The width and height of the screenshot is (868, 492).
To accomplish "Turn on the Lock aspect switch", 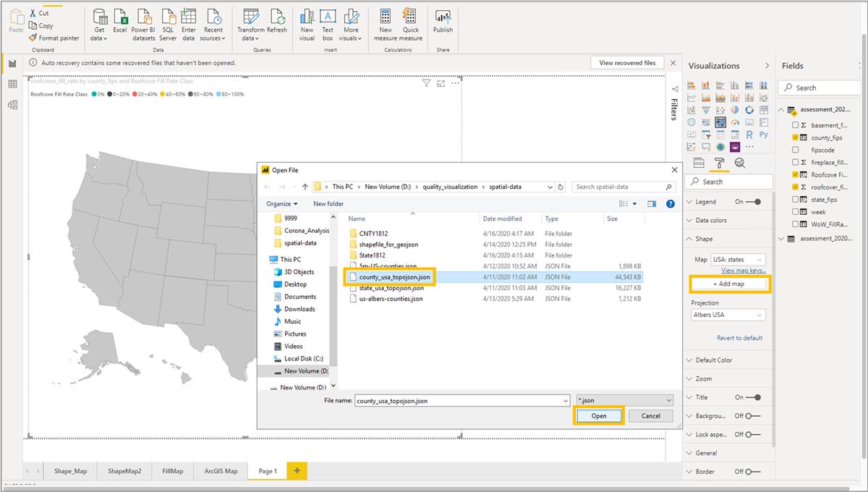I will 754,435.
